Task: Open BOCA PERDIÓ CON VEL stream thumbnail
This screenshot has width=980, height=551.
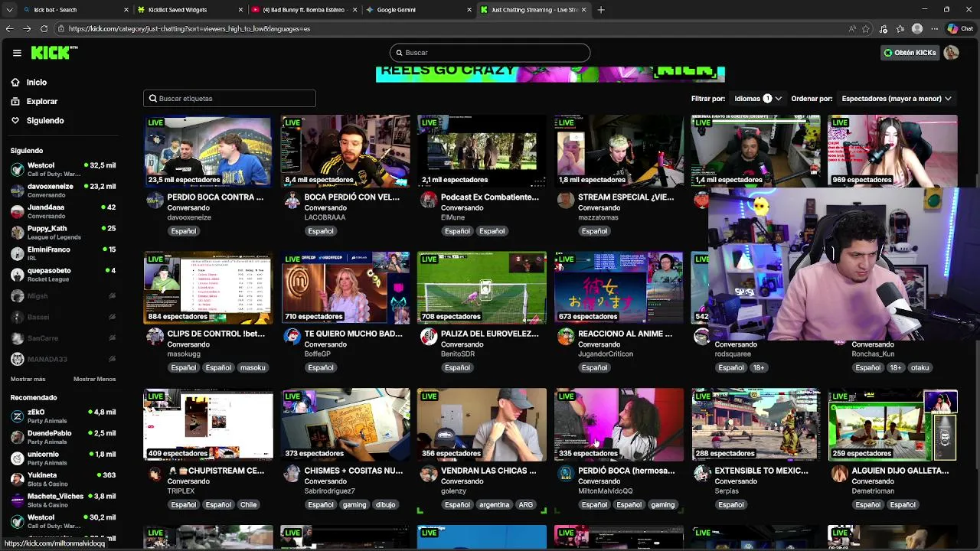Action: click(345, 151)
